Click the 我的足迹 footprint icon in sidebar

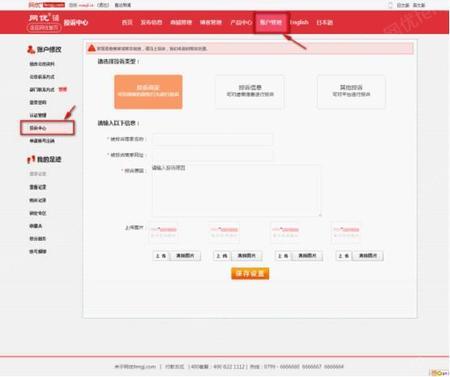(x=31, y=159)
